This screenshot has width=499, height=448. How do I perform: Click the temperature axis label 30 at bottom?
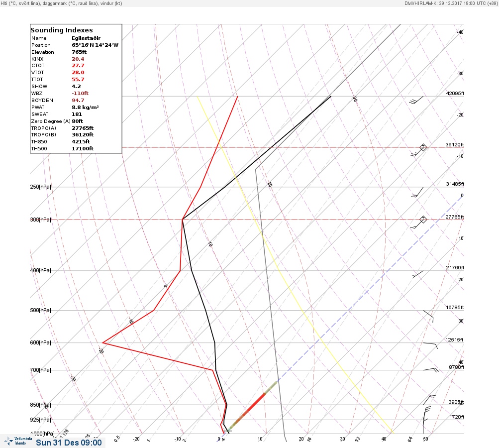pyautogui.click(x=342, y=439)
